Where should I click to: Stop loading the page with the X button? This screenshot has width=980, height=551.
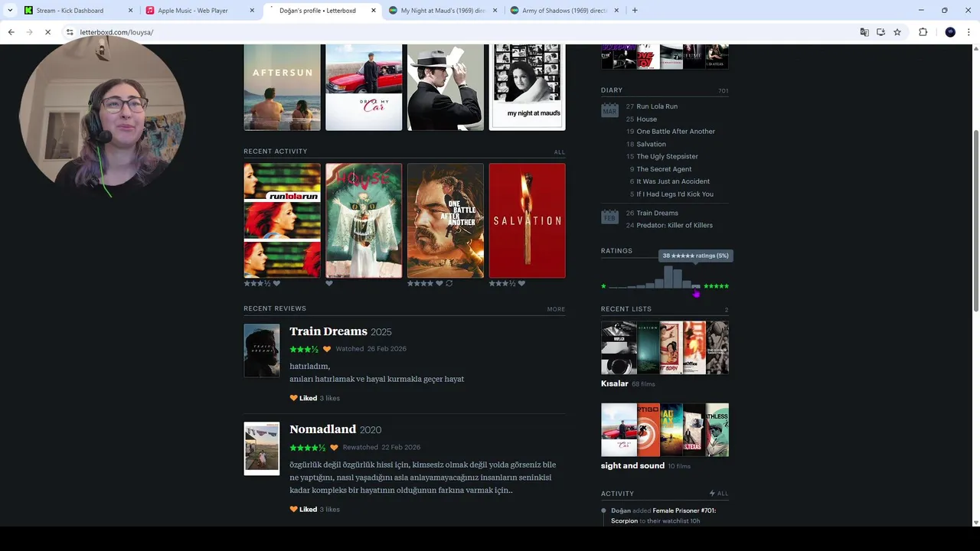47,32
